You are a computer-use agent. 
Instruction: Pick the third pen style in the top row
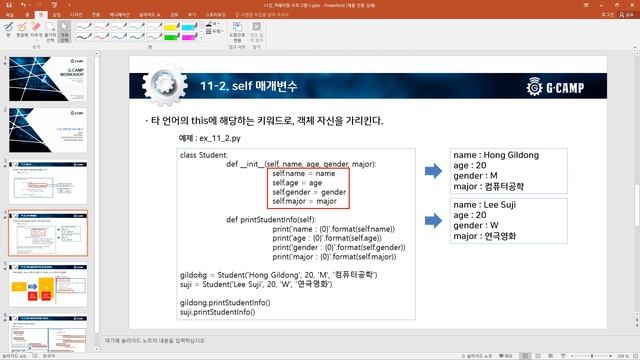(x=119, y=27)
